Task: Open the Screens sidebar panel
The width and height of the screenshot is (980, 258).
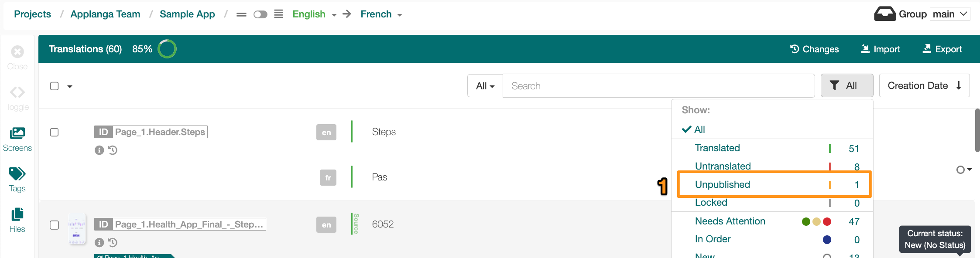Action: (x=17, y=139)
